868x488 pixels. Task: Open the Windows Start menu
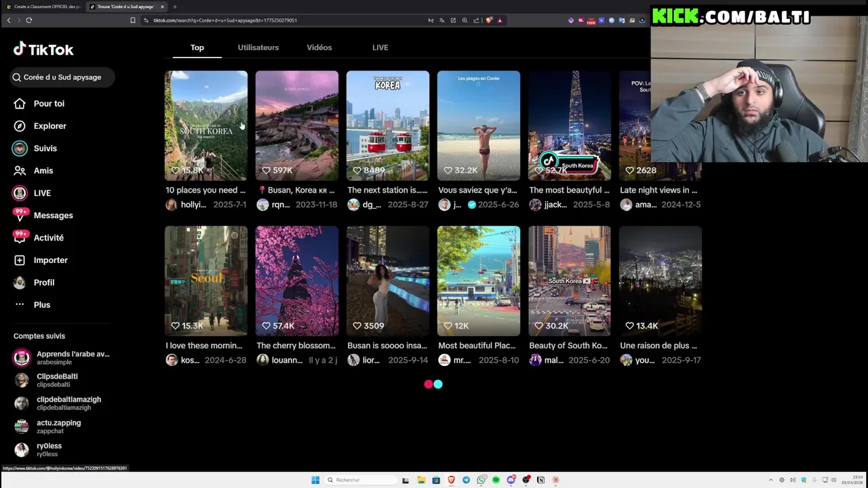315,480
